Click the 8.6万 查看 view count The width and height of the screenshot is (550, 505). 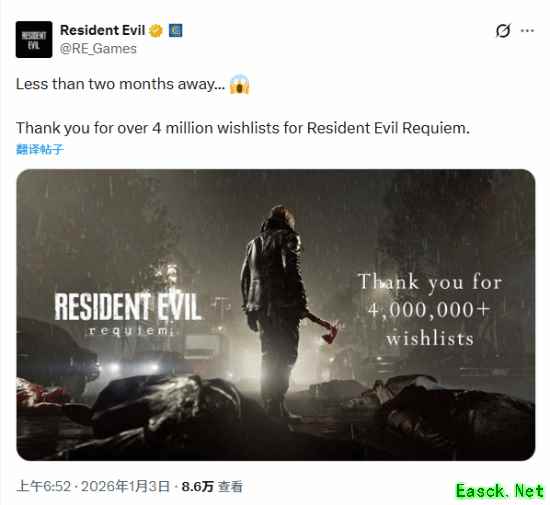[x=212, y=486]
